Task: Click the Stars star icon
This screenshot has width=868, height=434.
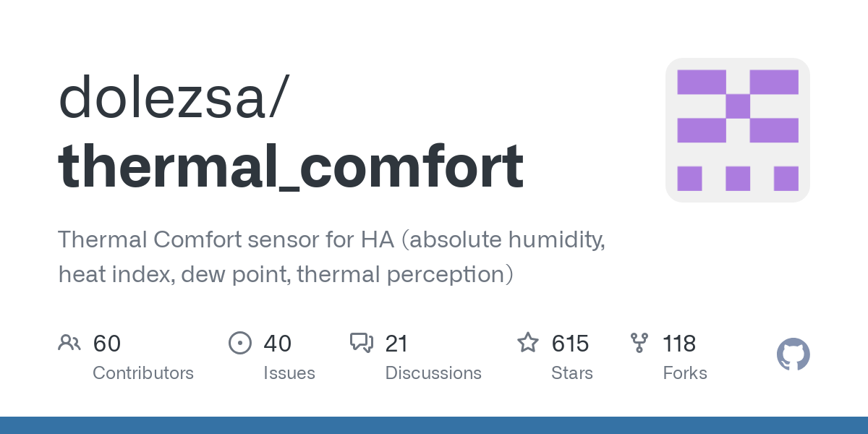Action: [527, 343]
